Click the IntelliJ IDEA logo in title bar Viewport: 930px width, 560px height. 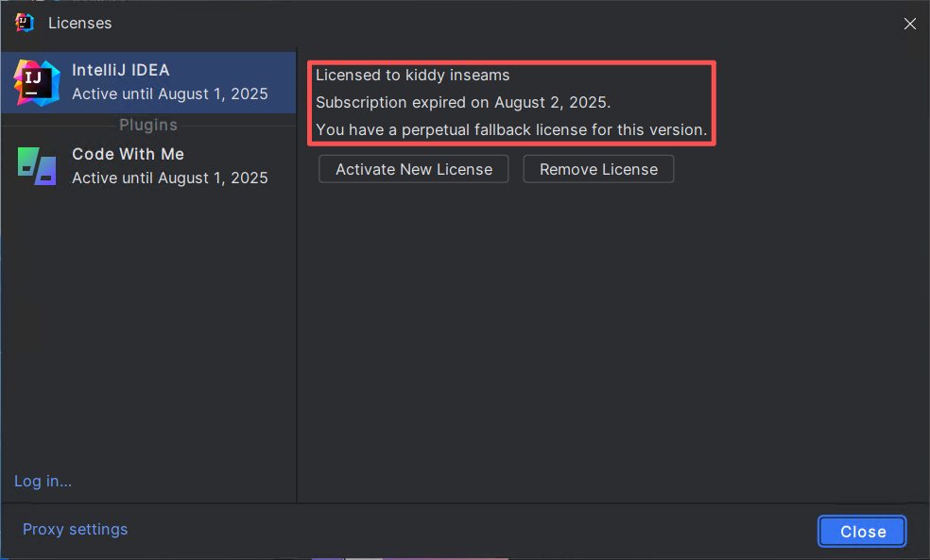click(x=25, y=23)
